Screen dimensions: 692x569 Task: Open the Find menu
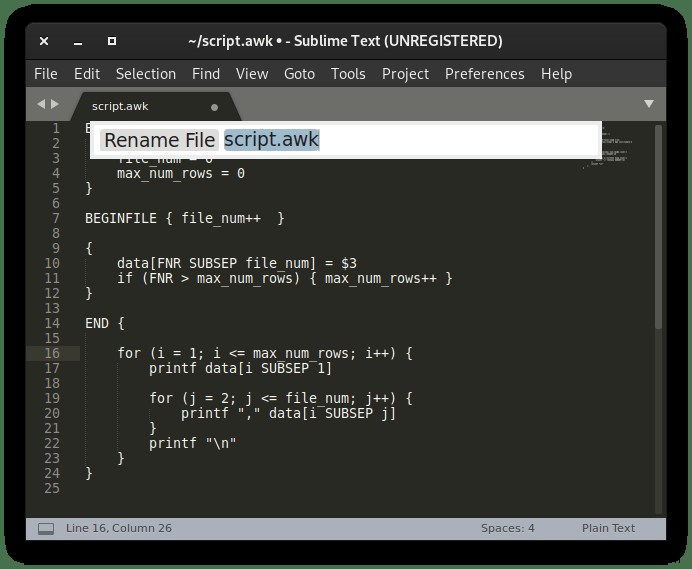tap(206, 74)
